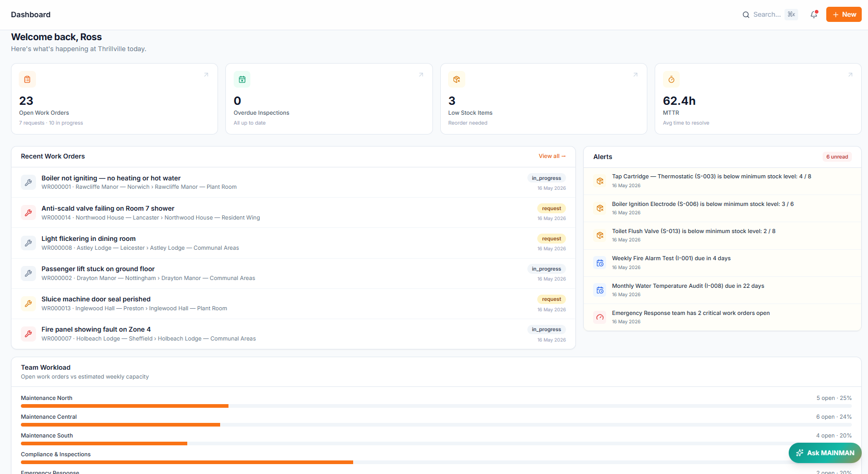Open Monthly Water Temperature Audit alert

coord(722,290)
